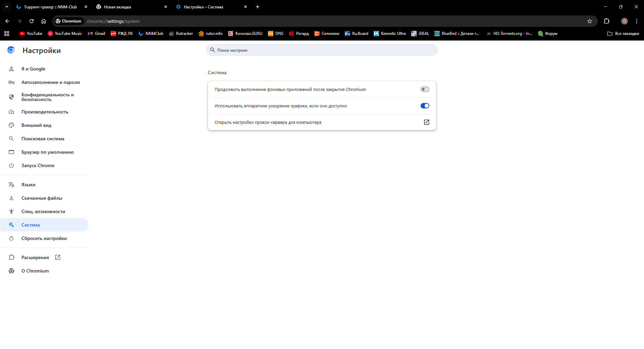Enable background apps after closing Chromium
This screenshot has height=349, width=644.
point(425,89)
